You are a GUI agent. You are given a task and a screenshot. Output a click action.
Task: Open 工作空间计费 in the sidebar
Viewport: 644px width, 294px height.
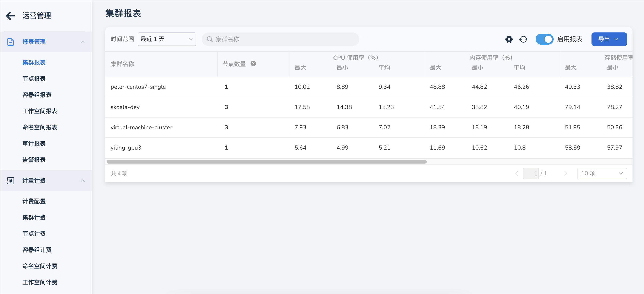40,282
